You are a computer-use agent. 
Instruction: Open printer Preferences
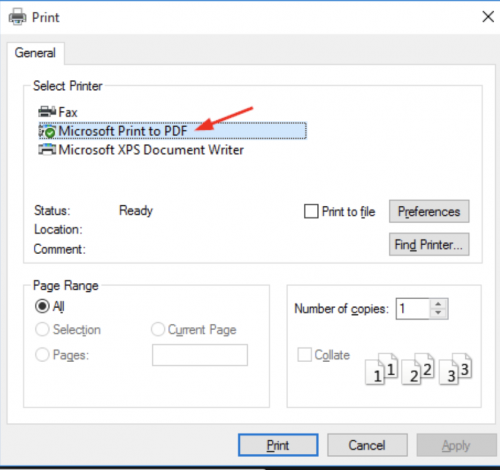tap(429, 211)
